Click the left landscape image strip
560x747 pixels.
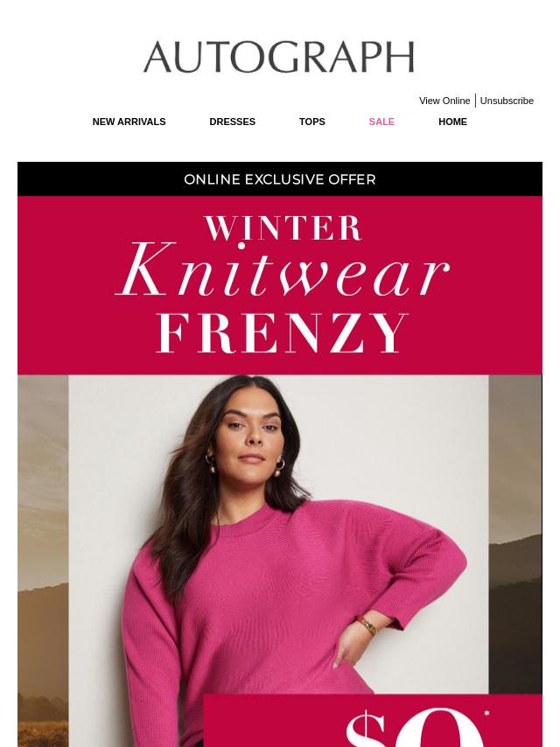[43, 561]
